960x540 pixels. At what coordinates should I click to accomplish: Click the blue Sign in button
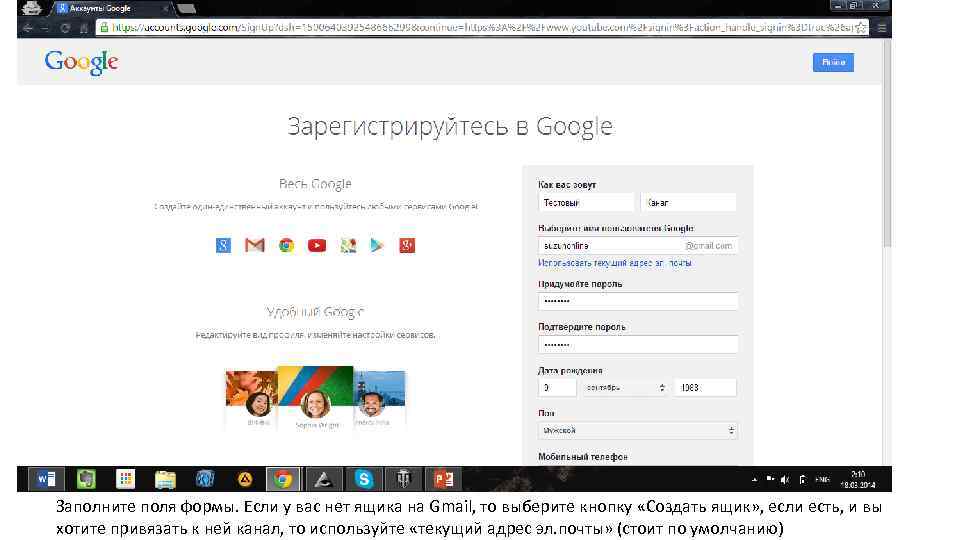(833, 62)
